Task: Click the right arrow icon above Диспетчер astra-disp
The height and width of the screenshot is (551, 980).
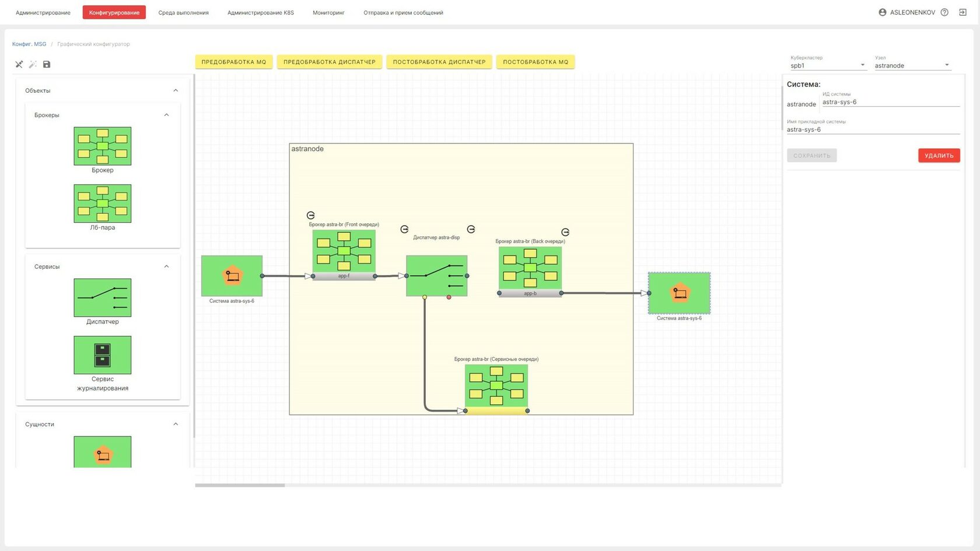Action: point(471,229)
